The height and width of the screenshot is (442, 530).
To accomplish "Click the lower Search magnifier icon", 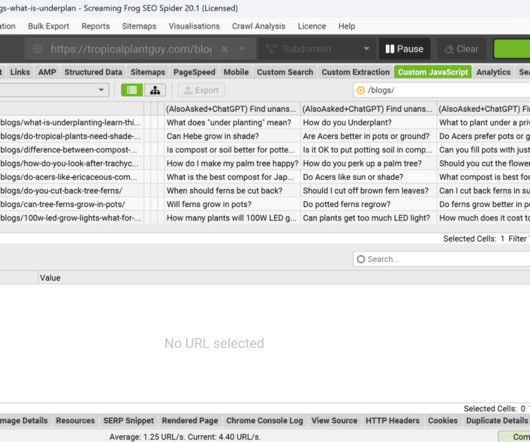I will tap(361, 259).
